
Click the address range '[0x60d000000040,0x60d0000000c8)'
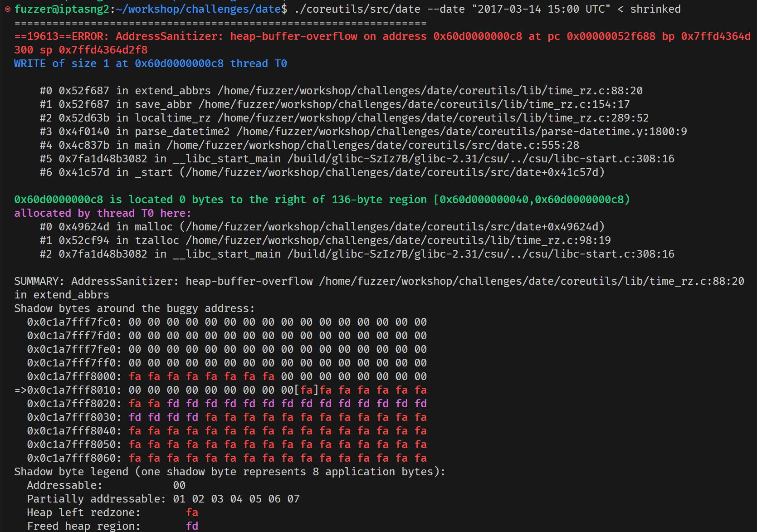[532, 200]
